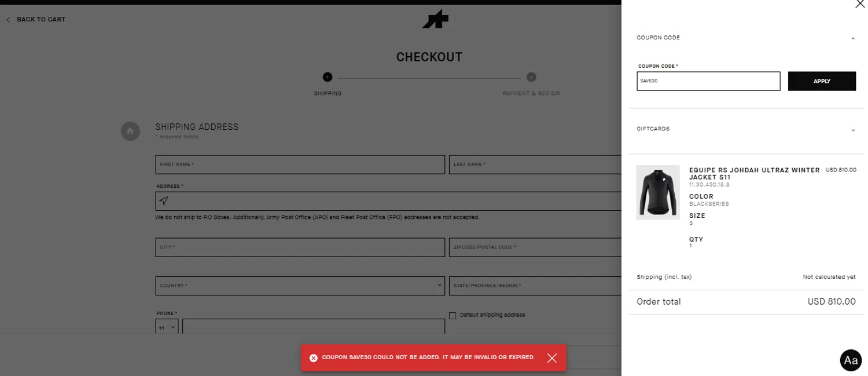Click the error icon in coupon alert
This screenshot has height=376, width=868.
point(314,358)
